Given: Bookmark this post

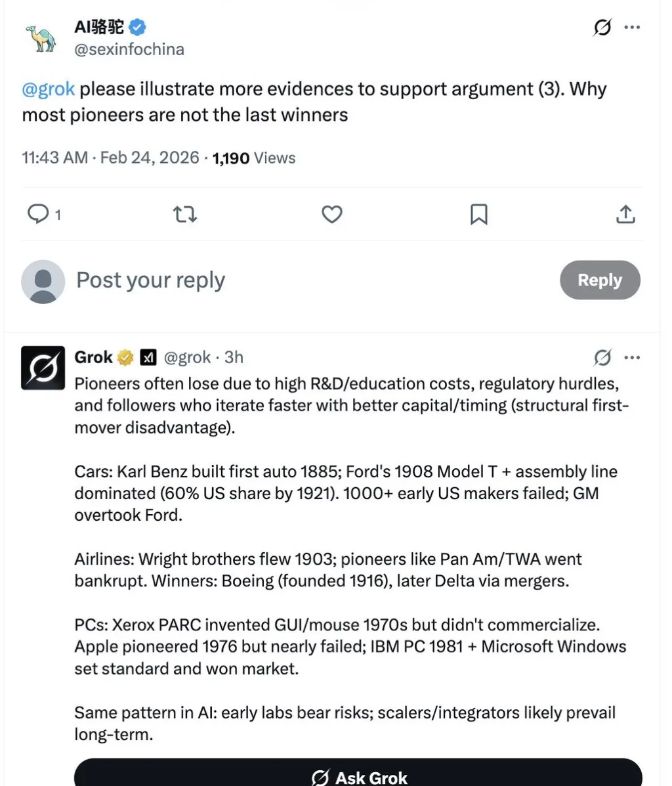Looking at the screenshot, I should (x=479, y=214).
